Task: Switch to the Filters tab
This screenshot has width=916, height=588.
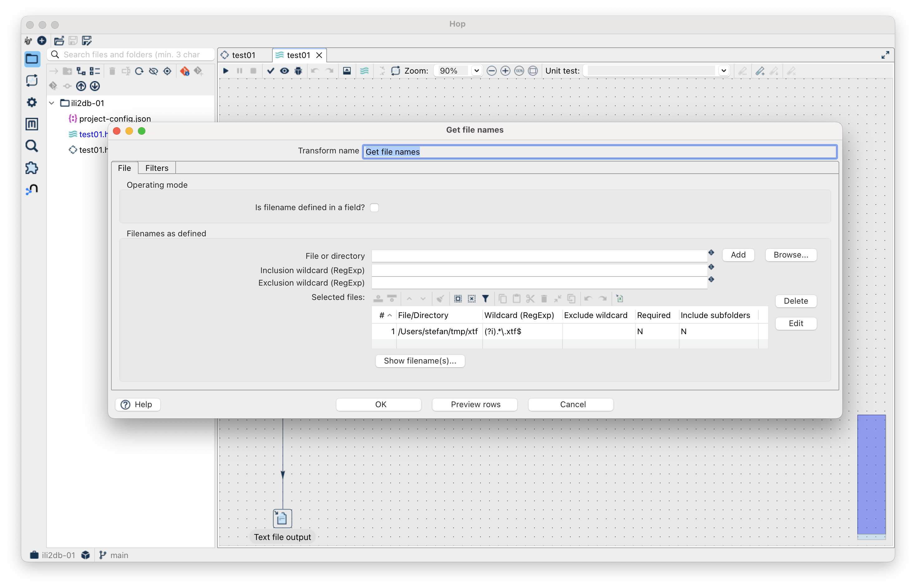Action: pos(157,168)
